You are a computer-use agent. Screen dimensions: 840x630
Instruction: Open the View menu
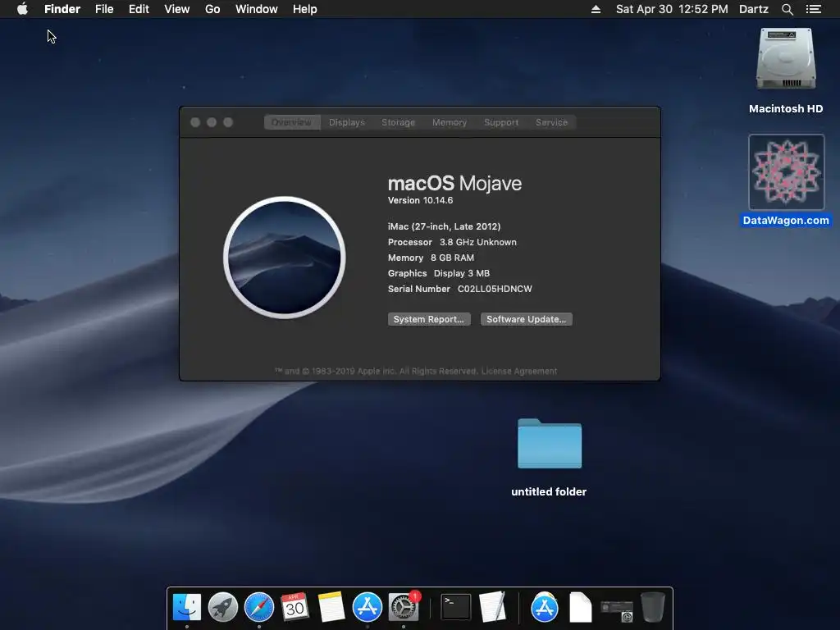(x=177, y=9)
